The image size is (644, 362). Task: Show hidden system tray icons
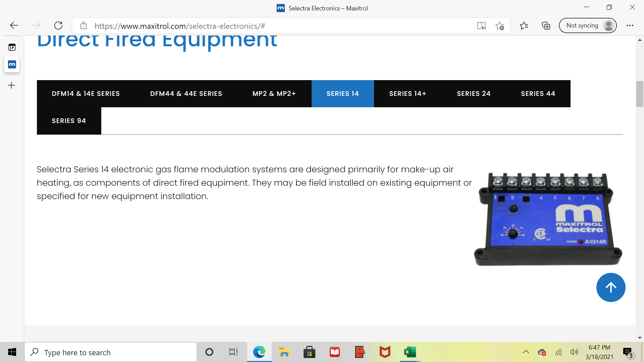pyautogui.click(x=526, y=352)
